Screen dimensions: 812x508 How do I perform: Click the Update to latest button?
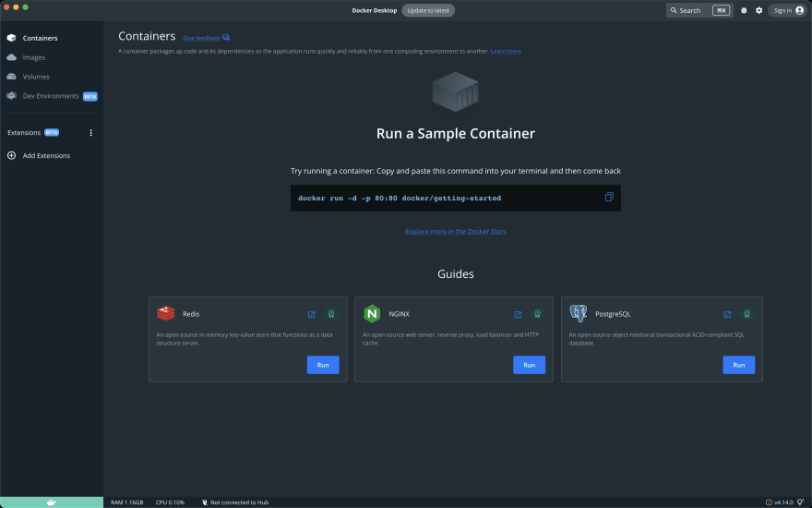click(428, 10)
